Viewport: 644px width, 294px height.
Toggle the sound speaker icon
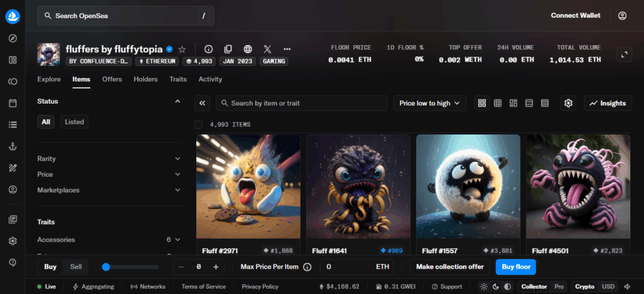coord(627,286)
